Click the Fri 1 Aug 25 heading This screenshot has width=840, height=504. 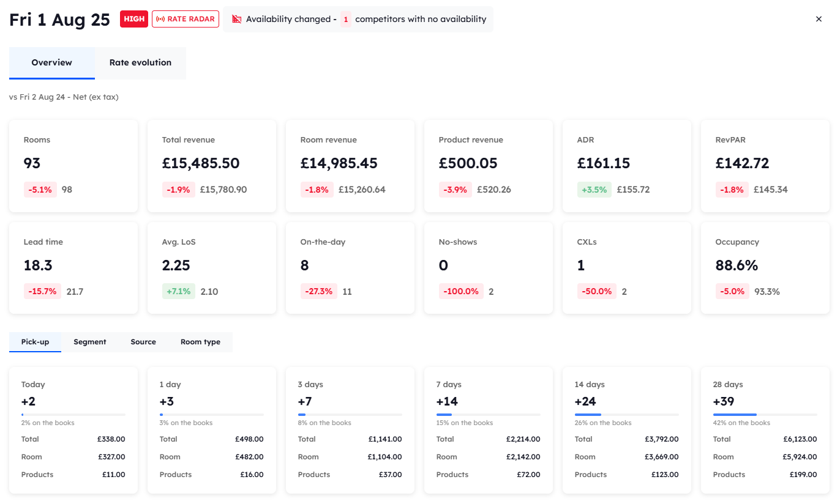click(59, 19)
